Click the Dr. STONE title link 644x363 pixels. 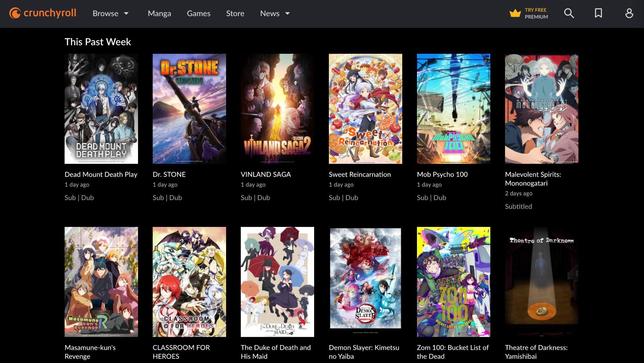click(x=169, y=174)
